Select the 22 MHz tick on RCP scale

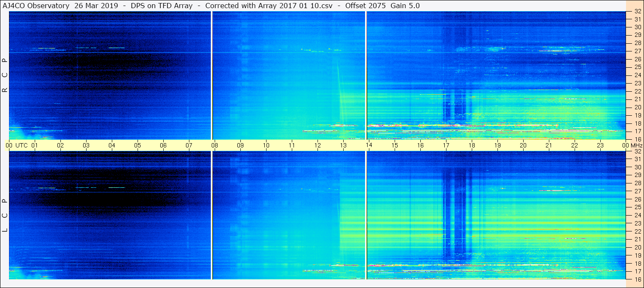pos(637,91)
